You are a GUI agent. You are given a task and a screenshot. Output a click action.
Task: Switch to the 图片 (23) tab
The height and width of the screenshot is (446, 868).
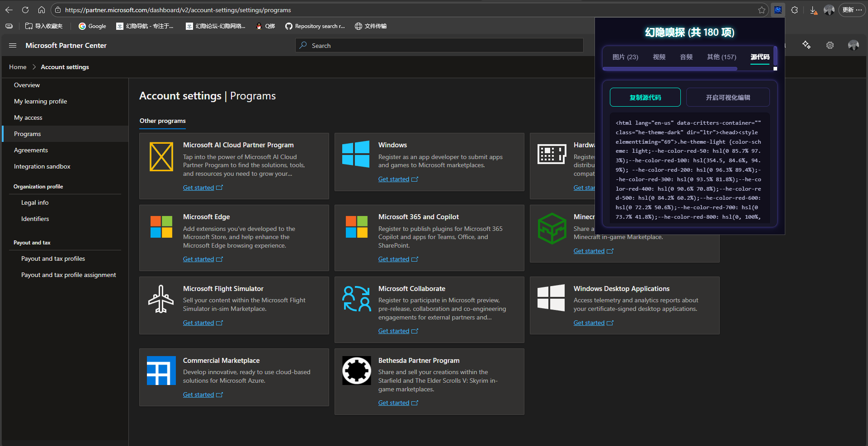coord(625,57)
